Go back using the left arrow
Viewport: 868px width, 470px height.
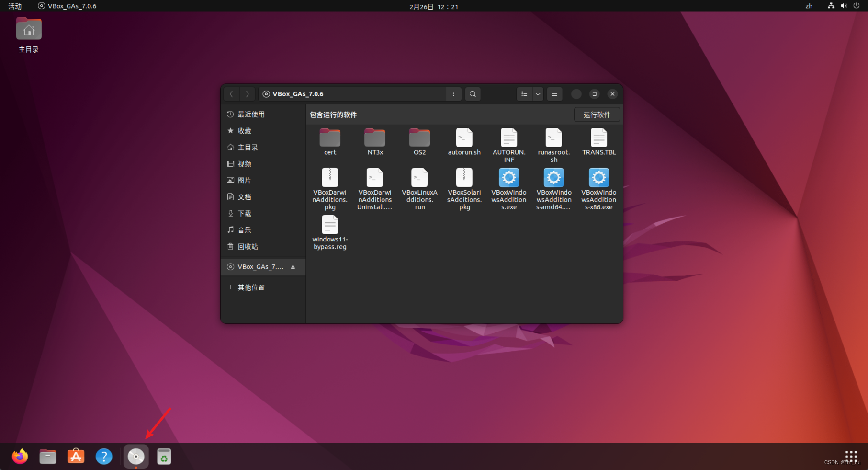[x=231, y=94]
